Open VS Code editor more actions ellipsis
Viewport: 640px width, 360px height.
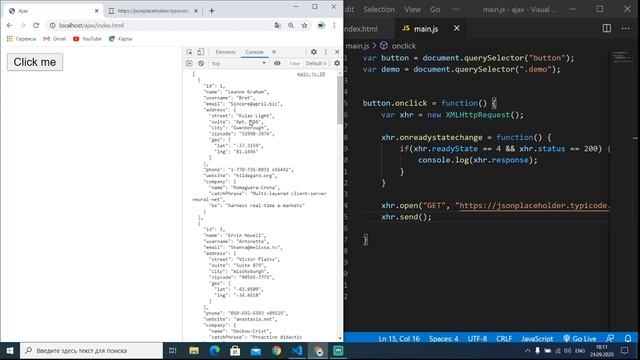click(x=625, y=28)
